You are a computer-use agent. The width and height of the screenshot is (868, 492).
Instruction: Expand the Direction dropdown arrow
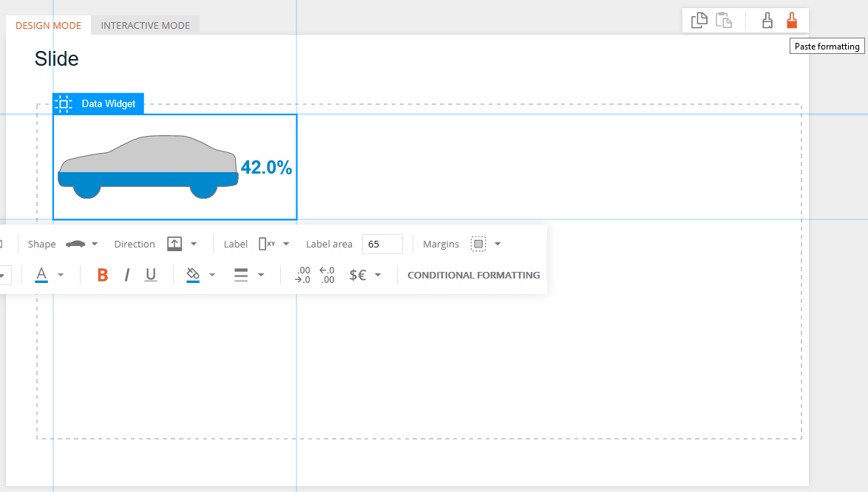[194, 244]
